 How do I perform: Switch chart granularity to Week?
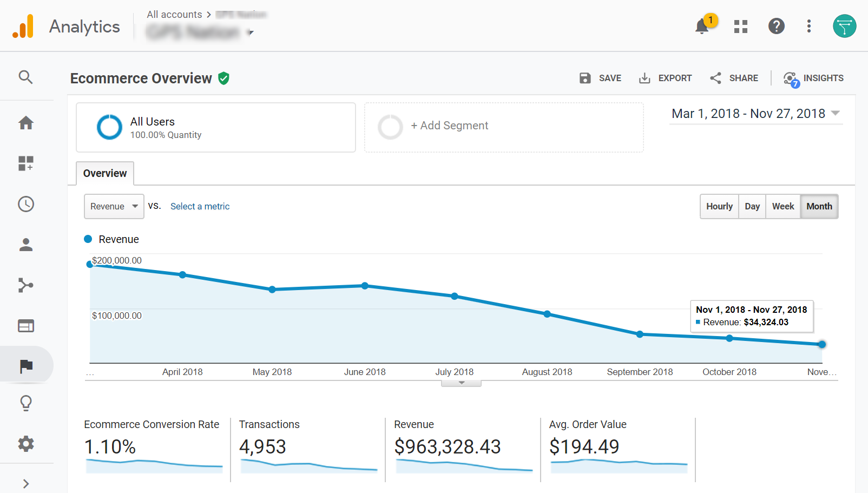click(783, 206)
